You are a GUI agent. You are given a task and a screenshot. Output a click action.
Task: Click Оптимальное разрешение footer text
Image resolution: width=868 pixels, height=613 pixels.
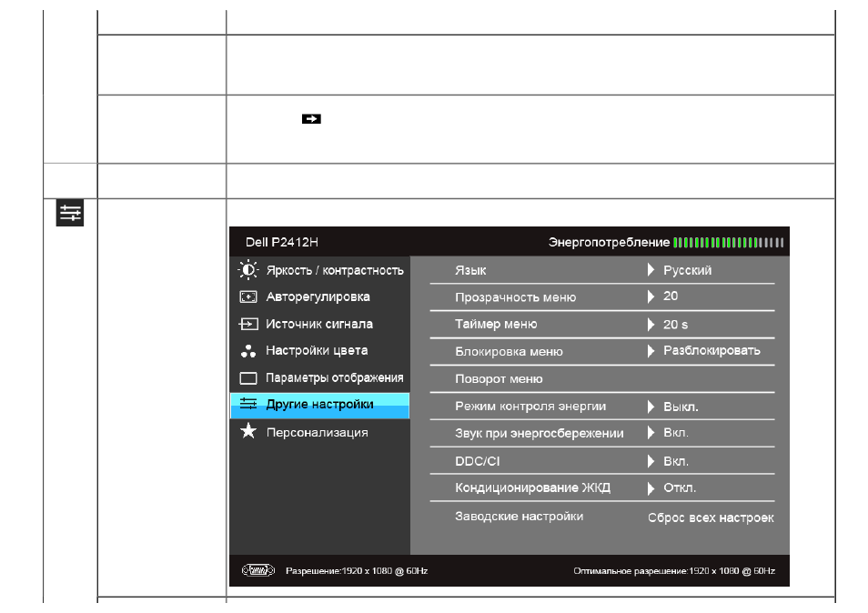coord(674,571)
